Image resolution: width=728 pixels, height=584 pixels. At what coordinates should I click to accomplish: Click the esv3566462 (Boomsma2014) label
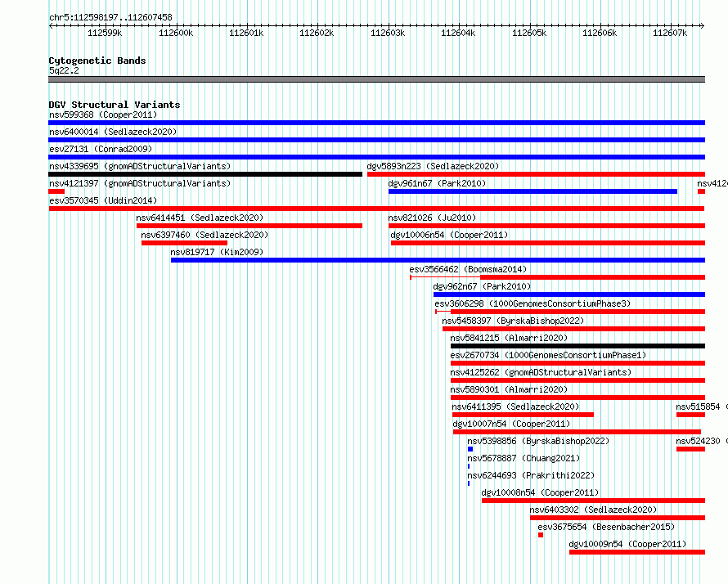click(468, 269)
